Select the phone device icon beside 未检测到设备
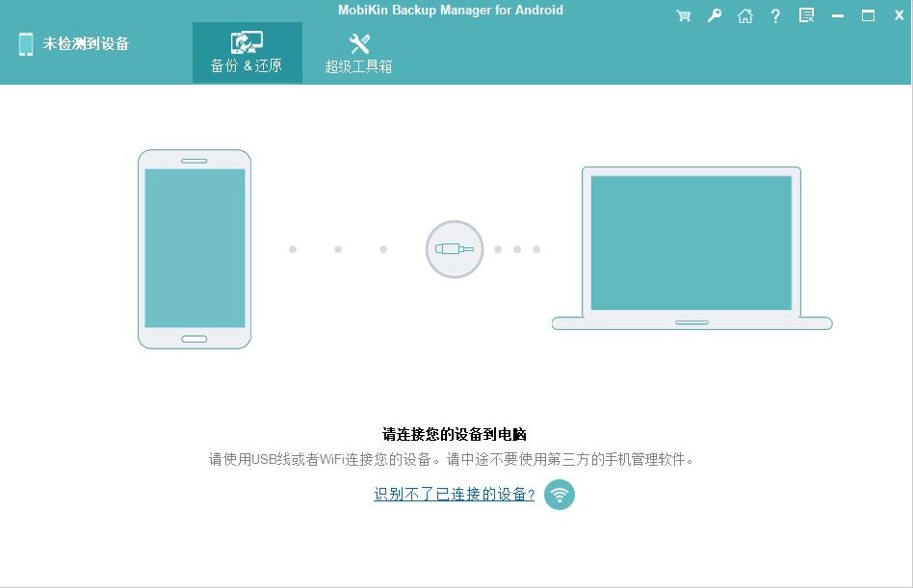The width and height of the screenshot is (913, 588). pyautogui.click(x=25, y=43)
